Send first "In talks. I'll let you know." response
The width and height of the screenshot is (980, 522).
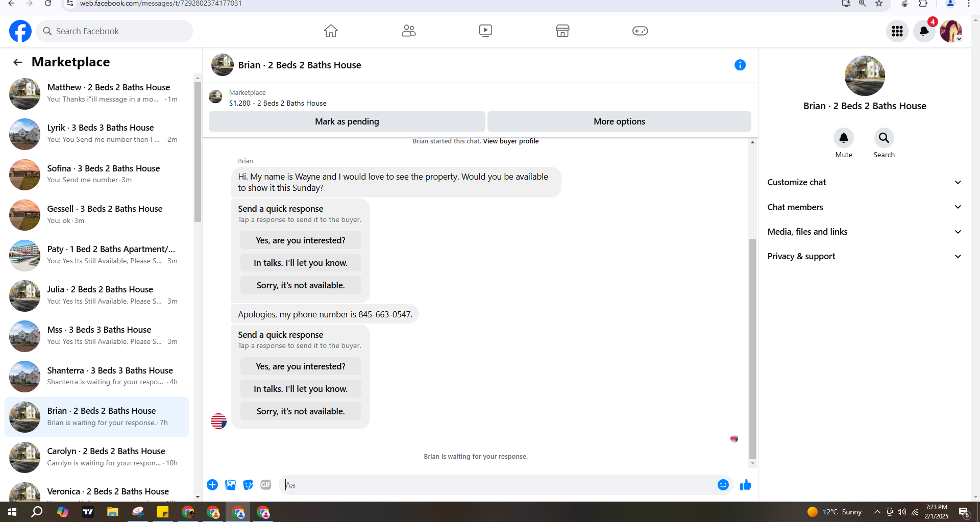(x=301, y=263)
